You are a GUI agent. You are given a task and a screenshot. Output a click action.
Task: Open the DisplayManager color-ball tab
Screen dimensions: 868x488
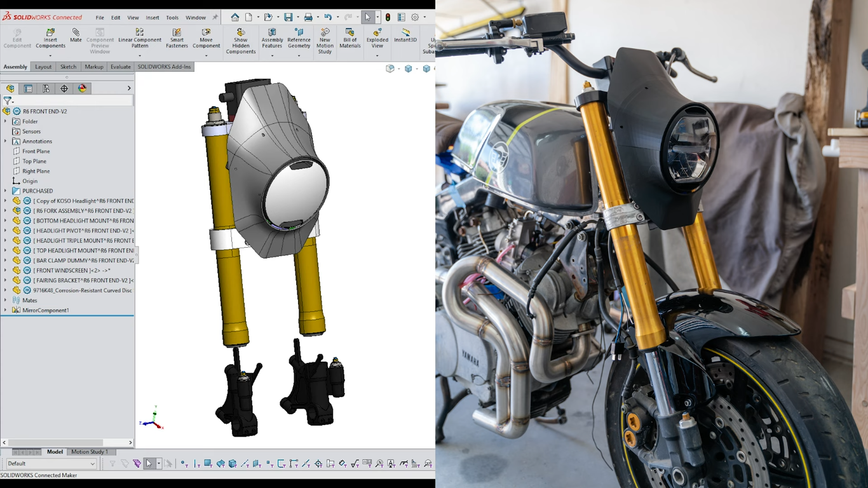[x=82, y=89]
